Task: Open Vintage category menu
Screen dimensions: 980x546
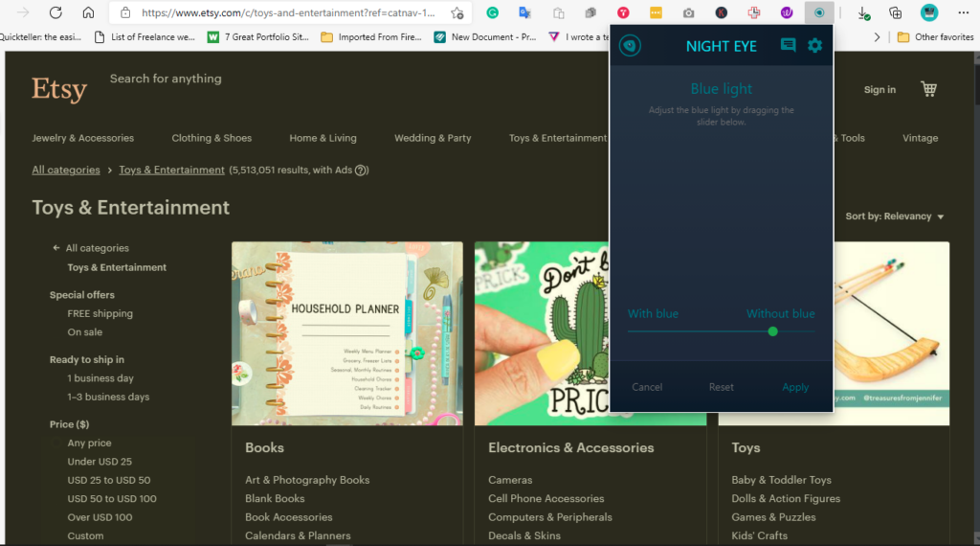Action: 920,138
